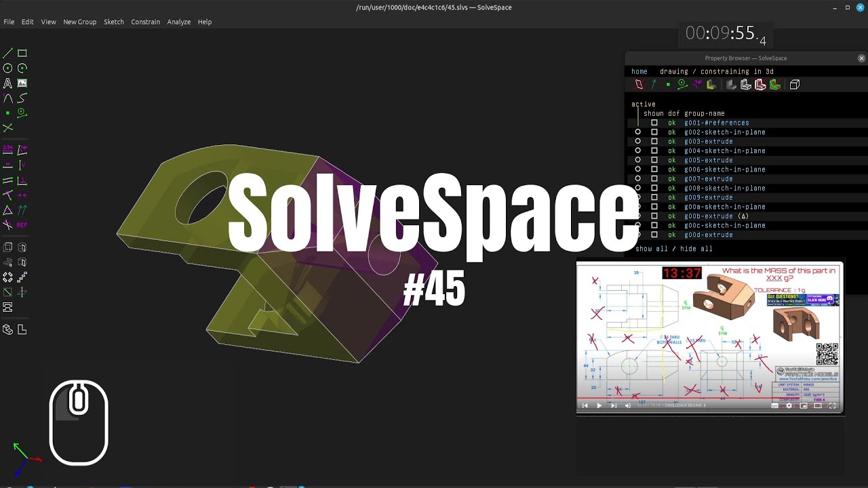Activate group g002-sketch-in-plane radio button
This screenshot has height=488, width=868.
(x=637, y=132)
